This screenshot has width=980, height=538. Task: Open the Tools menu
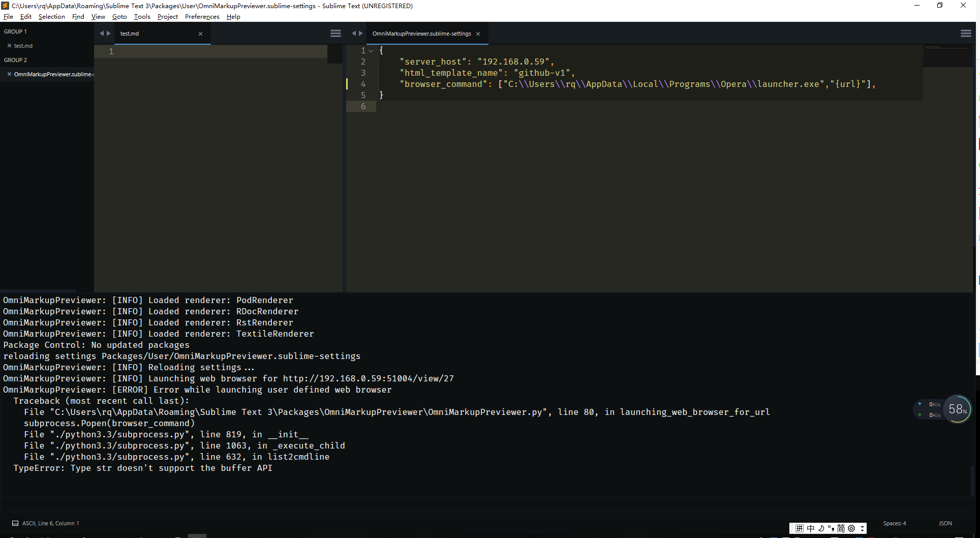click(142, 16)
